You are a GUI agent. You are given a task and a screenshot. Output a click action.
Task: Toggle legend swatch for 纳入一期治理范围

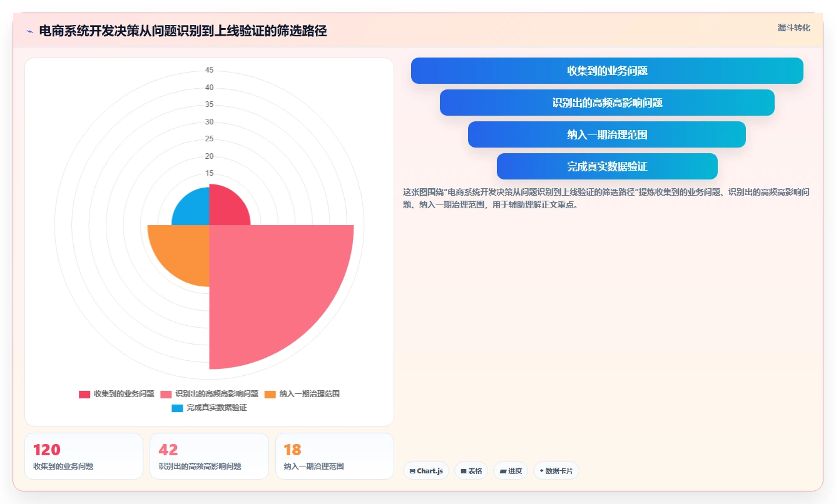click(270, 394)
